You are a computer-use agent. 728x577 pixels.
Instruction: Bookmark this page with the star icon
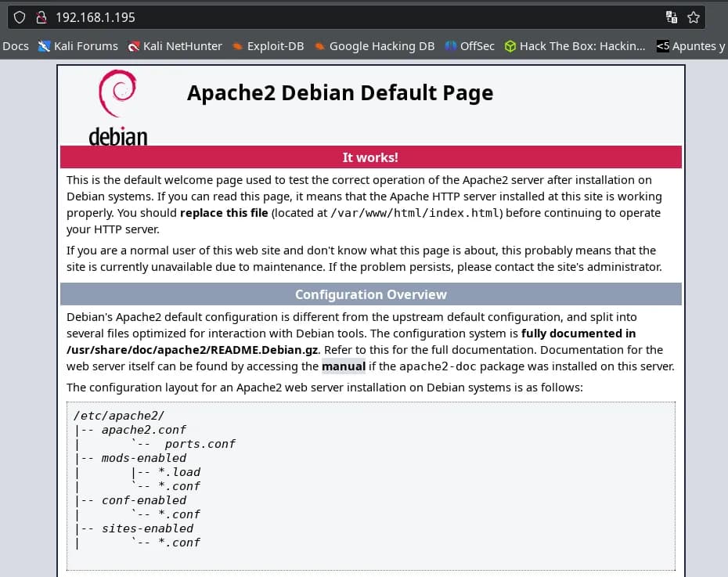[694, 18]
